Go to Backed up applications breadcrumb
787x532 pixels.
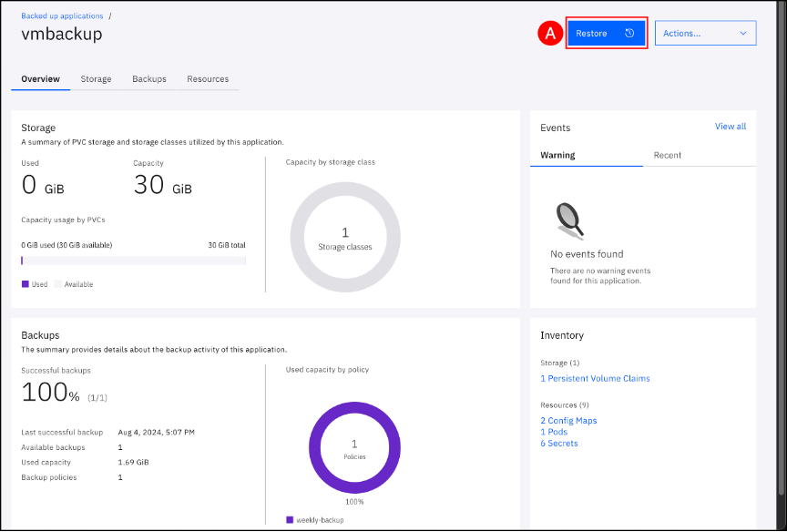click(x=62, y=15)
